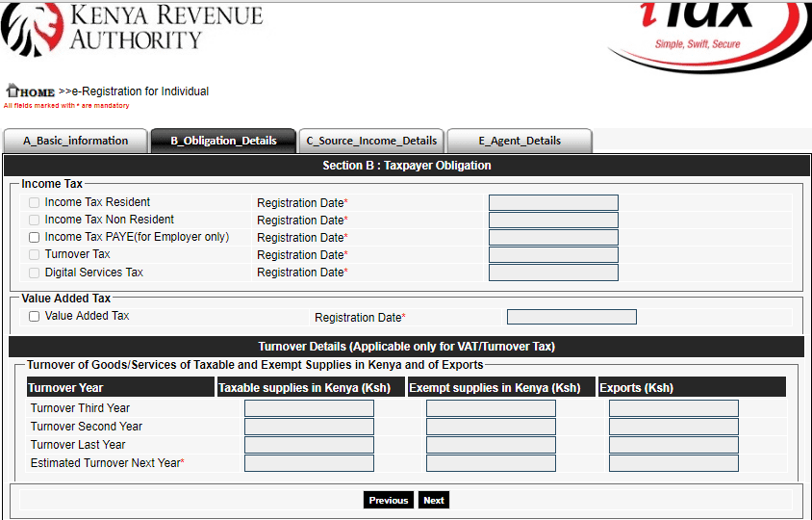This screenshot has height=520, width=812.
Task: Check the Digital Services Tax checkbox
Action: point(35,273)
